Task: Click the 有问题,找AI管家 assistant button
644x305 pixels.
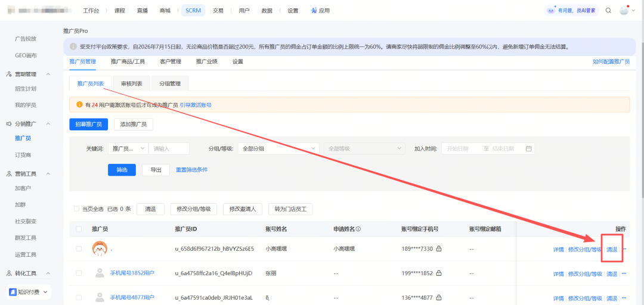Action: 571,11
